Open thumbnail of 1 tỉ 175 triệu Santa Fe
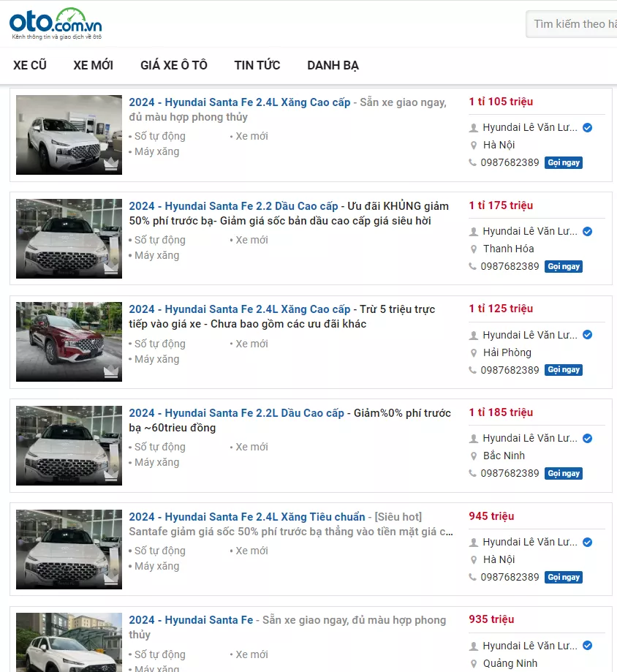Image resolution: width=617 pixels, height=672 pixels. coord(69,238)
